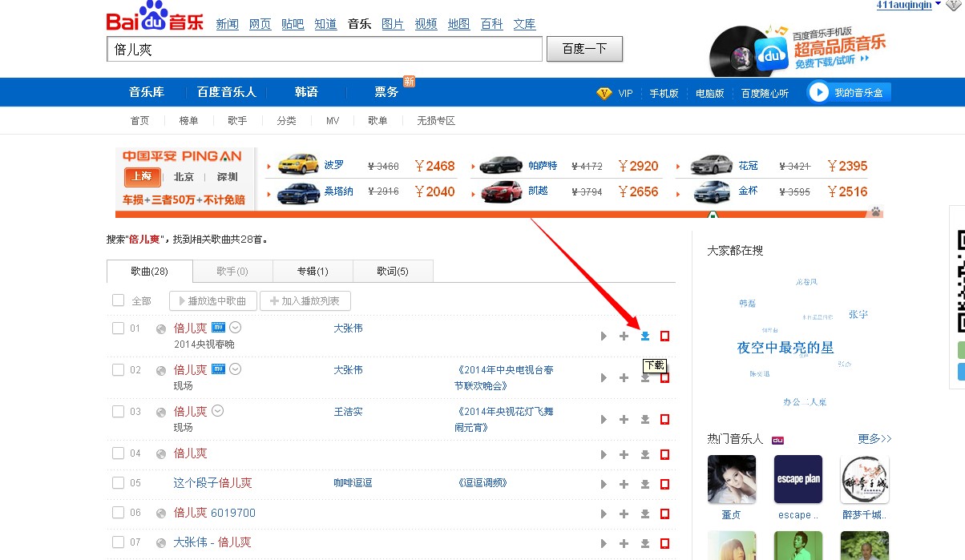Expand the circle chevron on song 02

[x=236, y=369]
